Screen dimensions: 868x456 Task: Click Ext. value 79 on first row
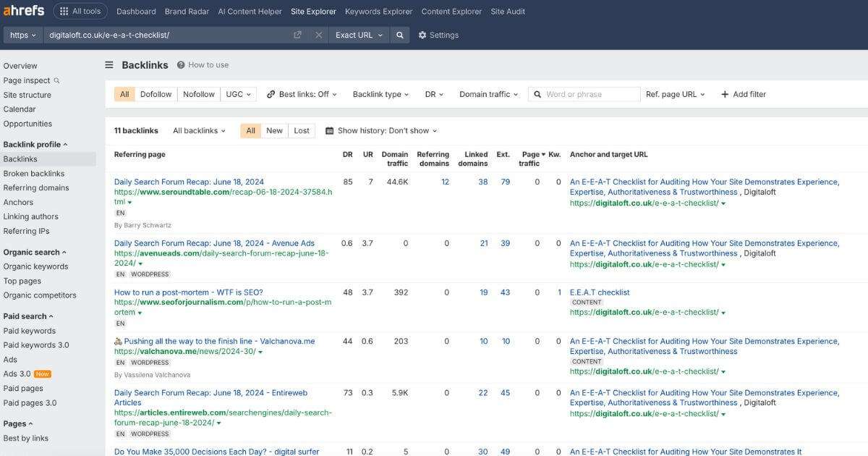click(x=506, y=182)
